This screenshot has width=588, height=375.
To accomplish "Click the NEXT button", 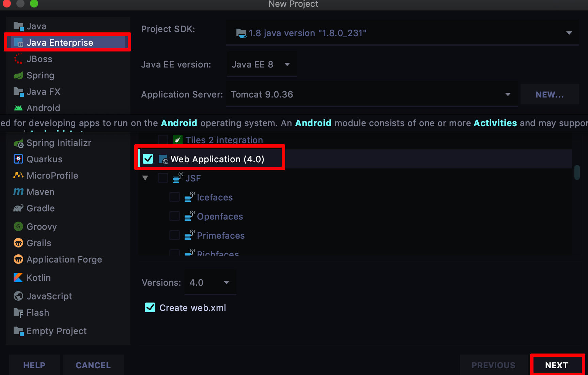I will click(557, 365).
